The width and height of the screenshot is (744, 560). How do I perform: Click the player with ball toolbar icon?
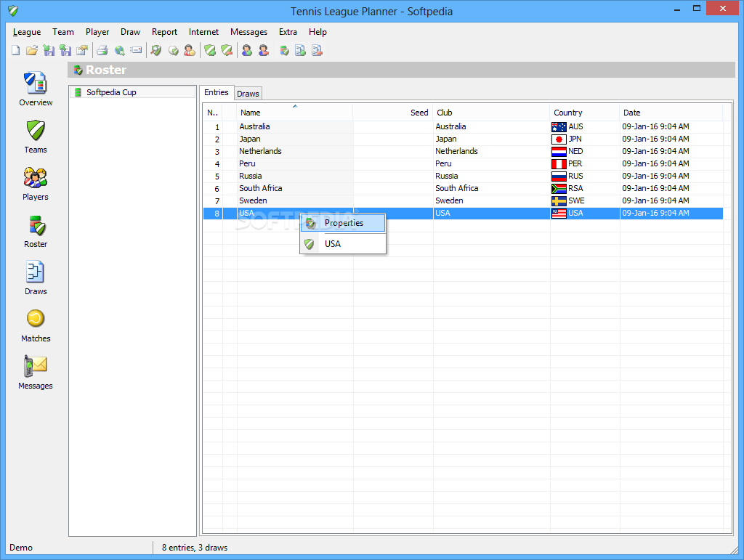click(190, 50)
